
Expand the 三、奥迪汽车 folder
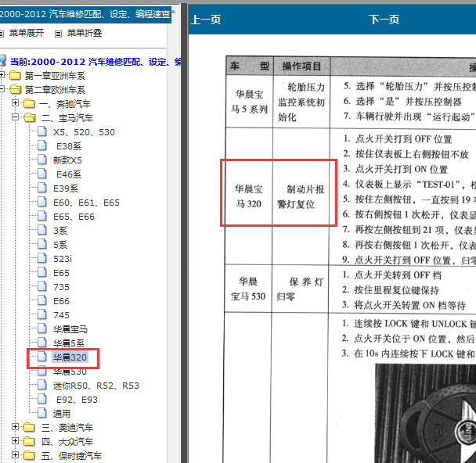(x=15, y=426)
